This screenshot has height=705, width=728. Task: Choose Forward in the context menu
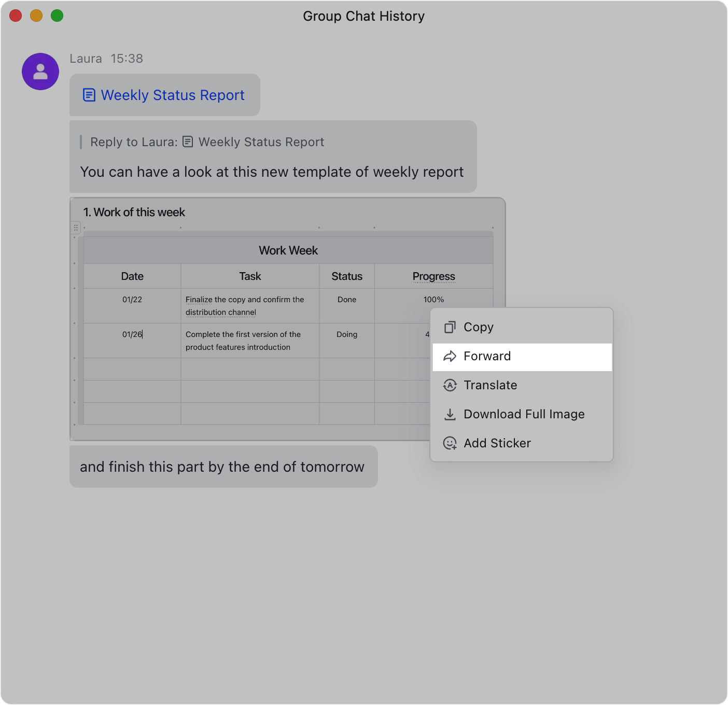tap(487, 356)
